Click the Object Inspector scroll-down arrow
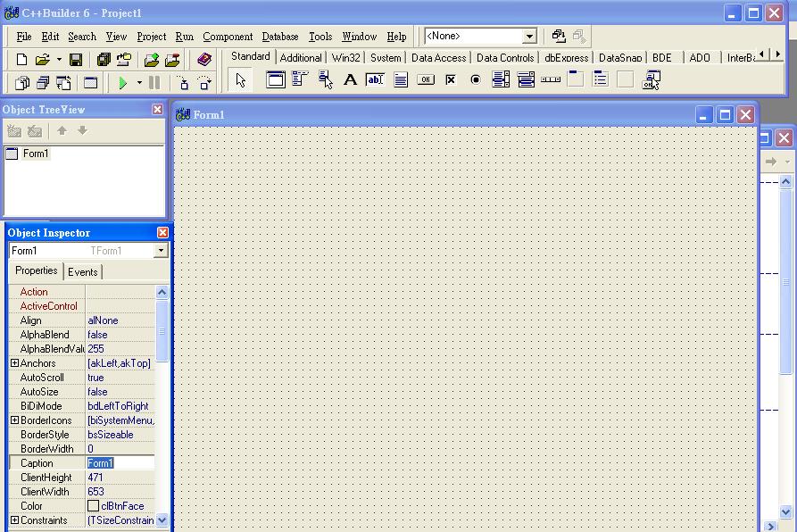Image resolution: width=797 pixels, height=532 pixels. coord(162,520)
